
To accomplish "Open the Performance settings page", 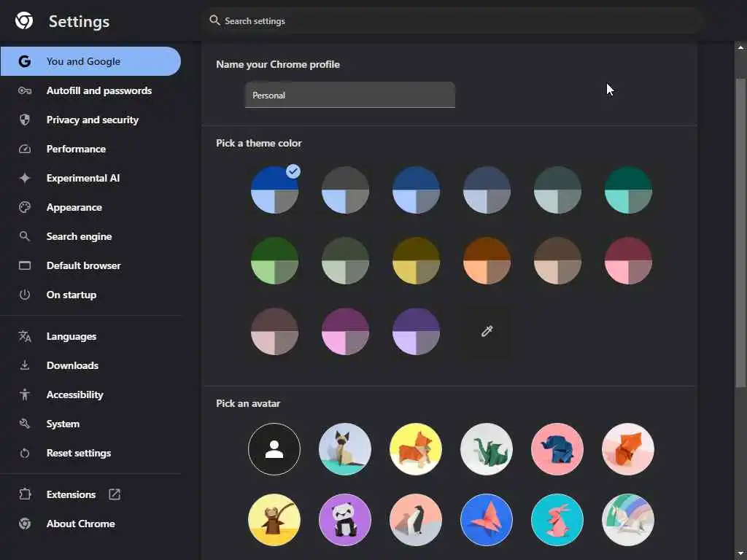I will pos(90,149).
